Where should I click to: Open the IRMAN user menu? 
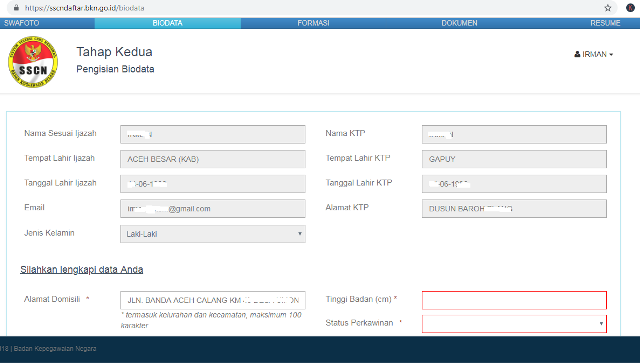pyautogui.click(x=593, y=54)
